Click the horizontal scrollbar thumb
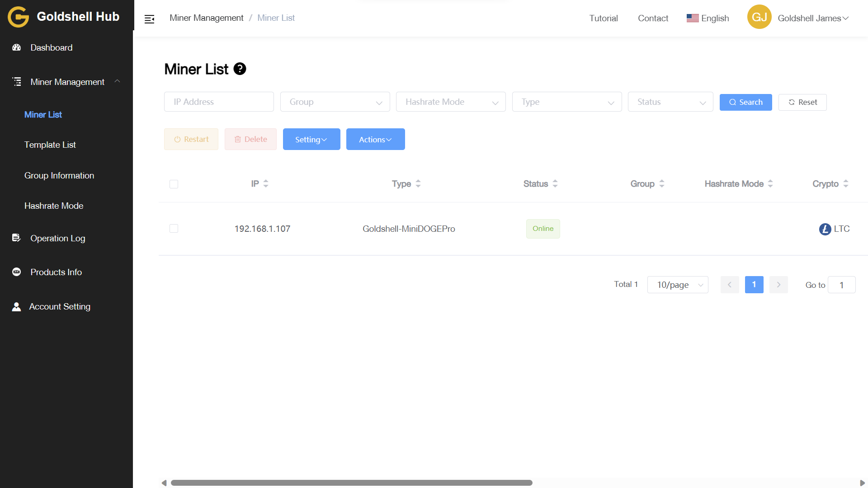 351,483
